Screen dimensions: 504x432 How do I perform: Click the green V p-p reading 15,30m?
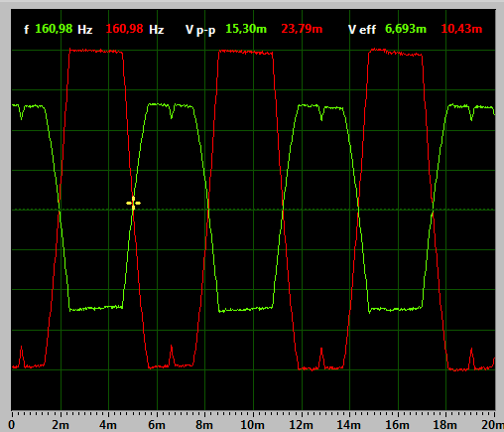pyautogui.click(x=246, y=29)
